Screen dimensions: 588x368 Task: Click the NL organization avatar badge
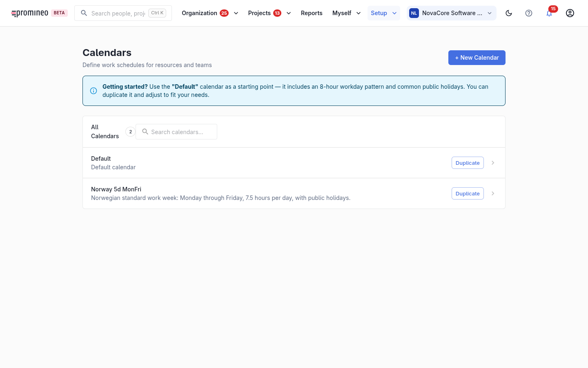[414, 13]
